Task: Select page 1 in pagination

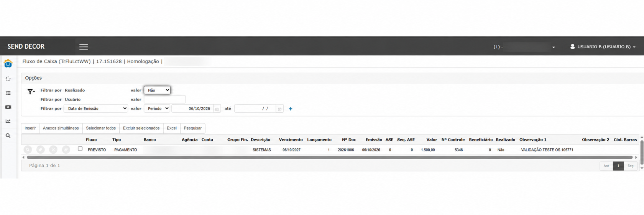Action: pos(618,166)
